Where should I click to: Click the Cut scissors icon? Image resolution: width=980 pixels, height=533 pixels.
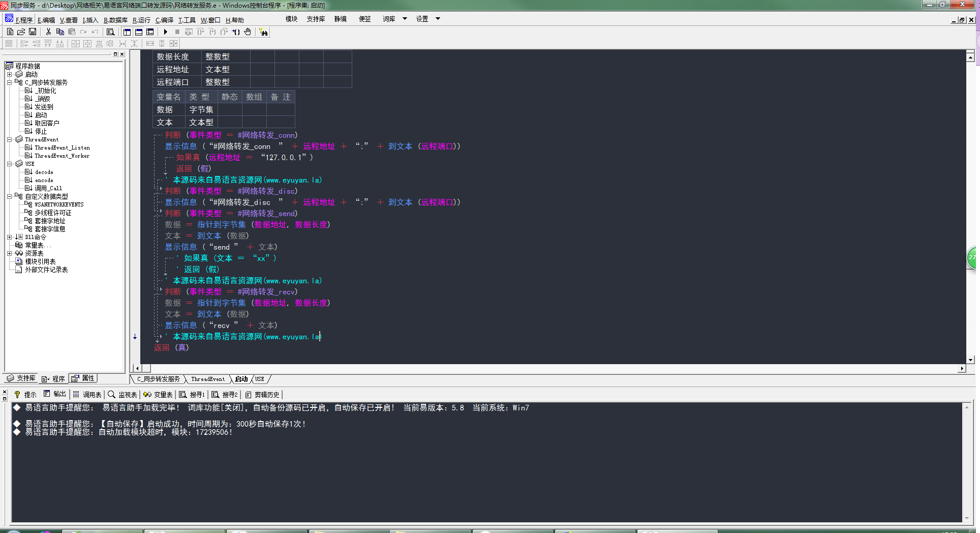click(x=48, y=32)
